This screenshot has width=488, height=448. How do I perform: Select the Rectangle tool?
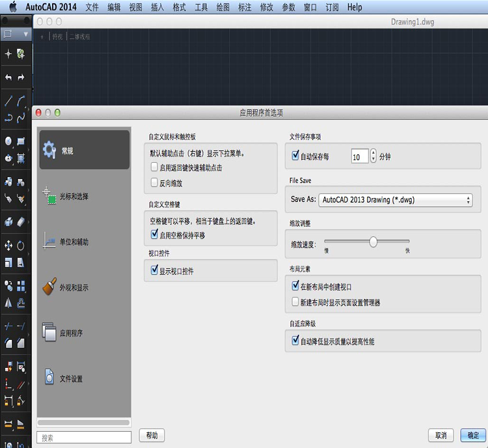[x=21, y=141]
